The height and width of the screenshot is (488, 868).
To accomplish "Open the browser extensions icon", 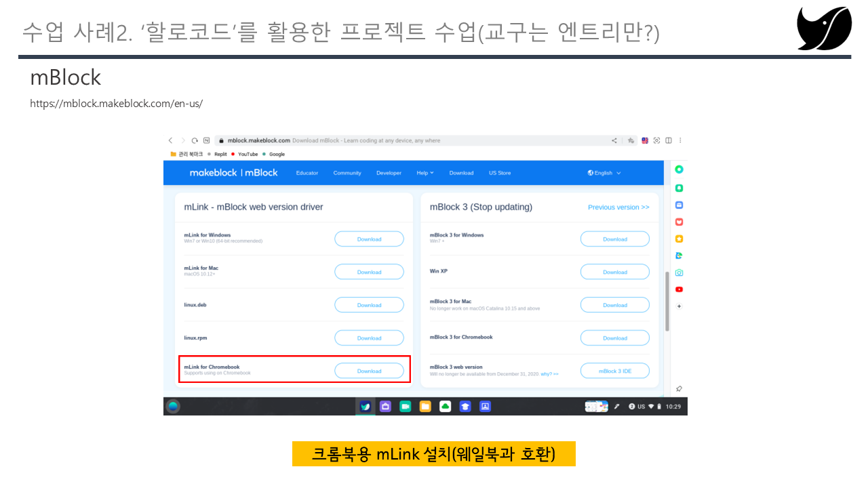I will click(x=631, y=140).
